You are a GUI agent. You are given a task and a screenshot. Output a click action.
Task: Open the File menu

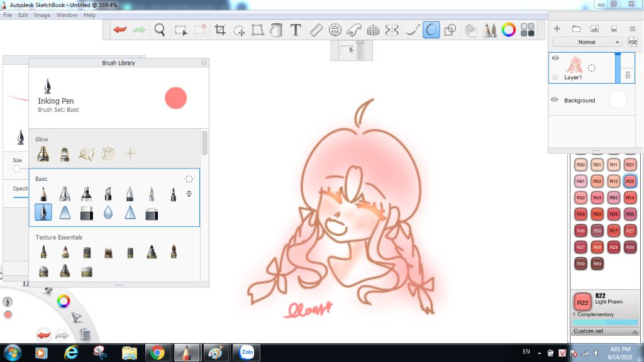pos(8,15)
